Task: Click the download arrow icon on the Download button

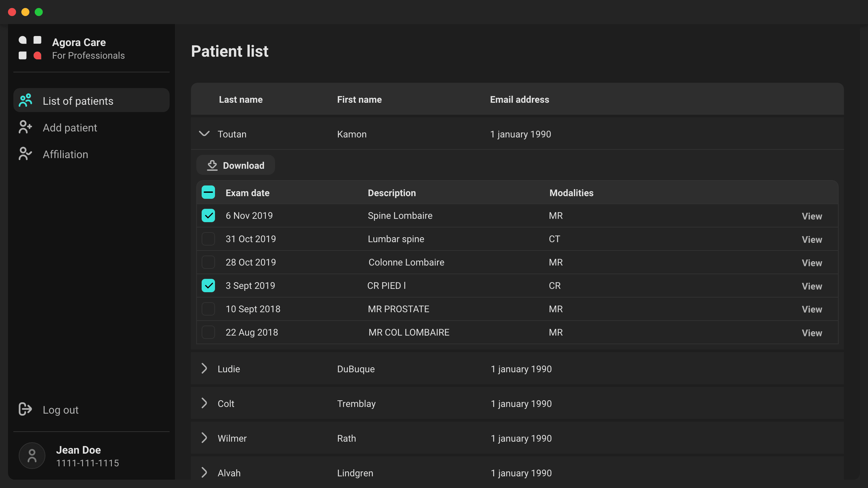Action: 212,165
